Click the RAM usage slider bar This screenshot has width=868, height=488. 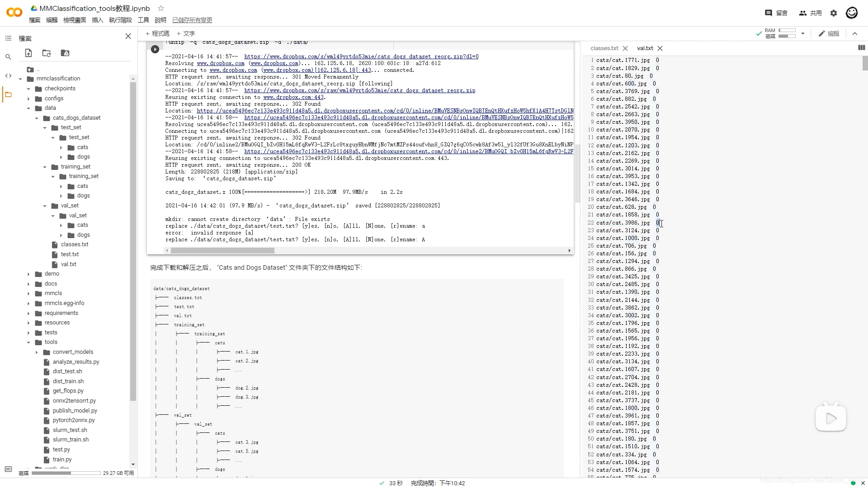pyautogui.click(x=788, y=31)
